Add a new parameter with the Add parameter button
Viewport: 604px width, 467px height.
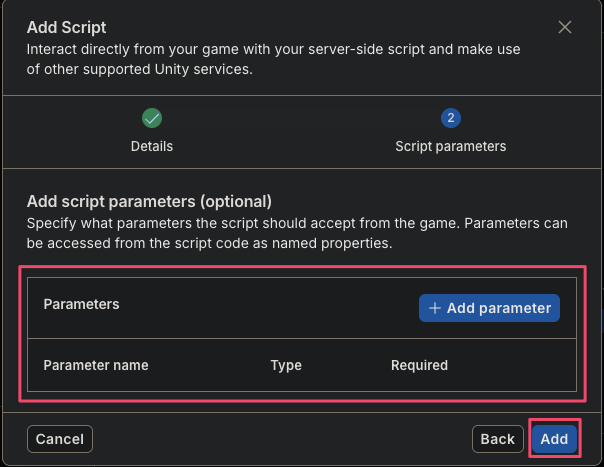[489, 308]
